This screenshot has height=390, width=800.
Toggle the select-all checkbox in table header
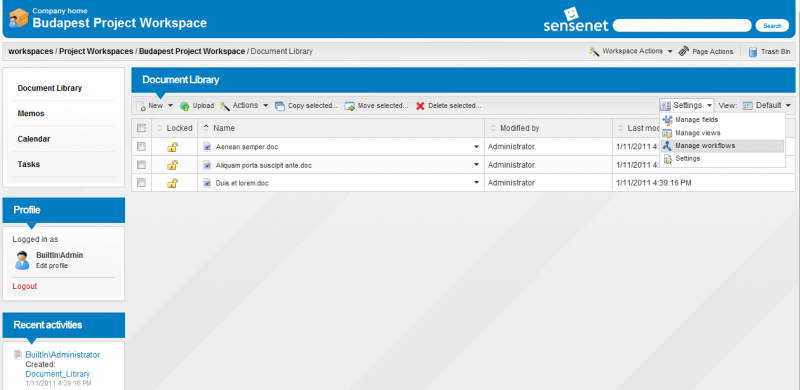[x=141, y=128]
